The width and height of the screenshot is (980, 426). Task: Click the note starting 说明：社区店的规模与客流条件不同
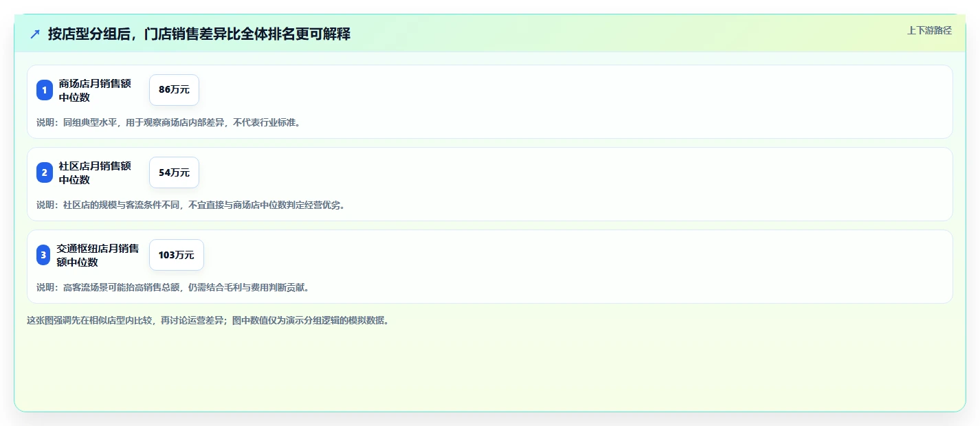click(x=190, y=205)
